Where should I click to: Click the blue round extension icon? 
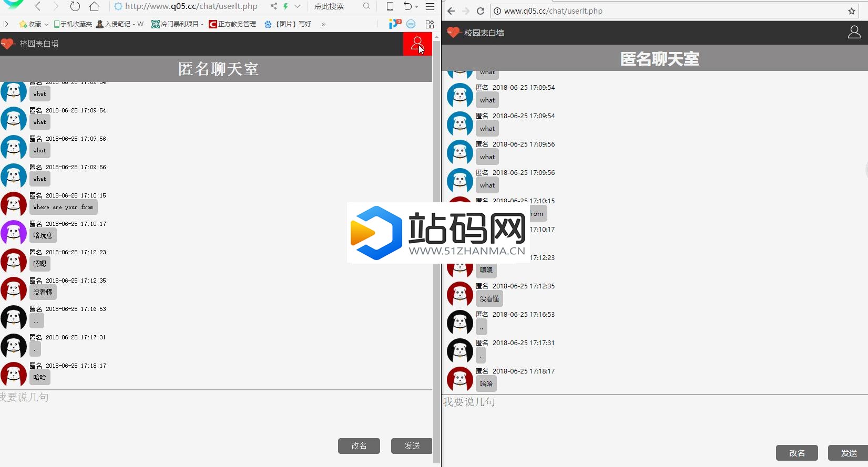[x=411, y=24]
